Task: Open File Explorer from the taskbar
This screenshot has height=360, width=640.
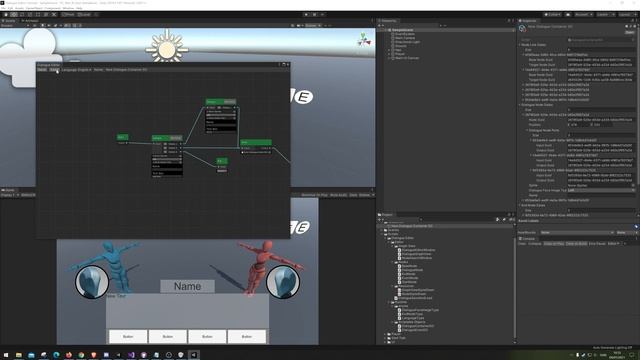Action: coord(19,355)
